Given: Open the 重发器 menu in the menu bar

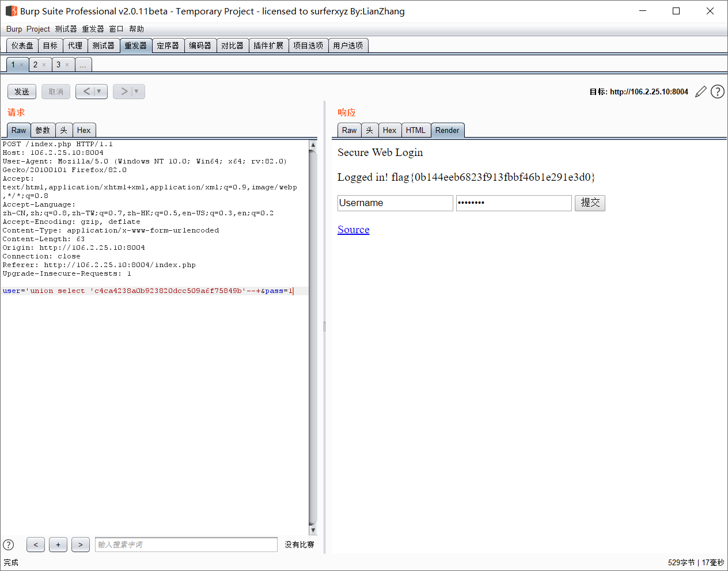Looking at the screenshot, I should click(x=93, y=29).
